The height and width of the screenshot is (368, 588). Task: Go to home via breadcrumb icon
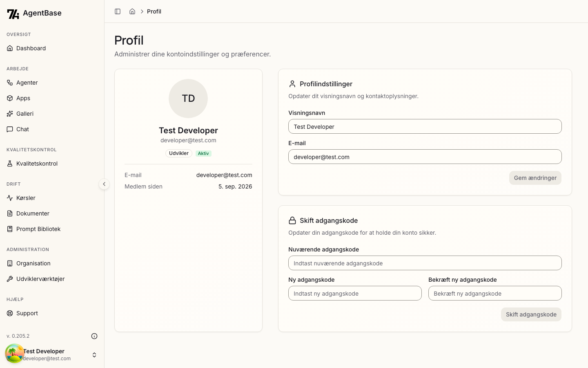point(132,11)
